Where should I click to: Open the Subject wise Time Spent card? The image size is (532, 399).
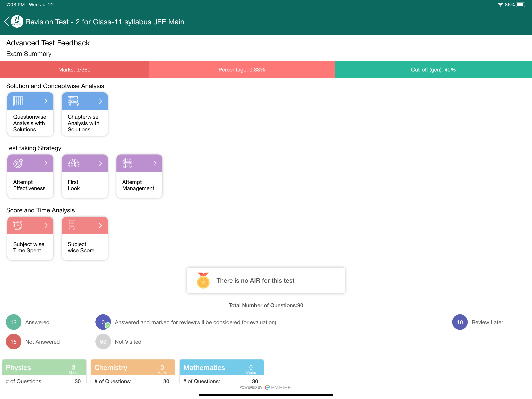(x=30, y=238)
